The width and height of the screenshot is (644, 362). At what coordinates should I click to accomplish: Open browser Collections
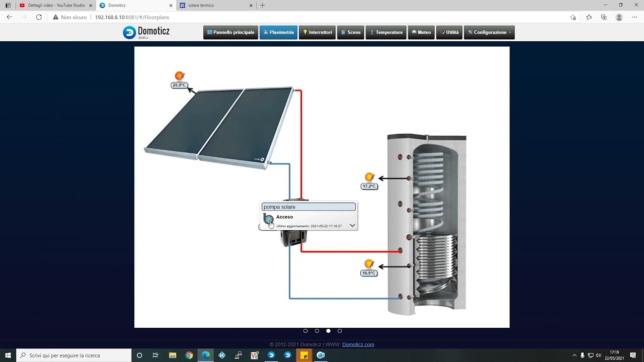[x=604, y=17]
